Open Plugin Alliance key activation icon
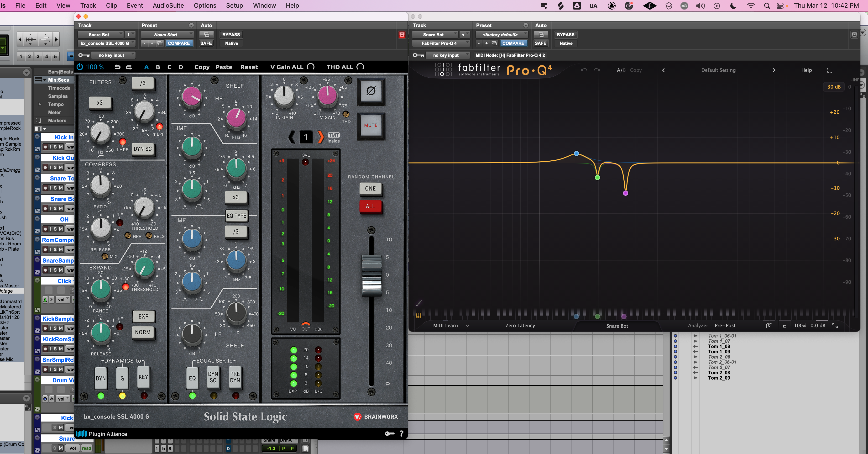This screenshot has width=868, height=454. tap(390, 433)
